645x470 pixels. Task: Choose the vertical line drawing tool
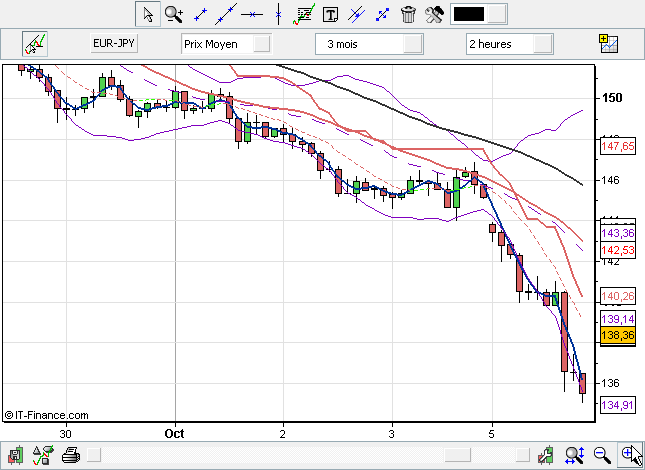278,14
